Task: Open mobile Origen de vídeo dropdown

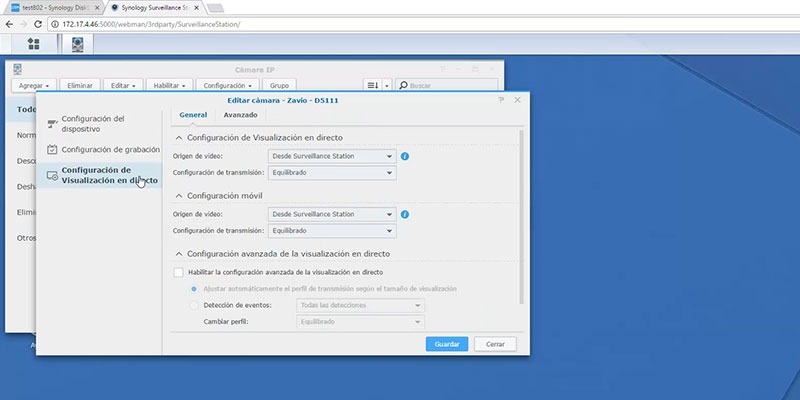Action: point(332,214)
